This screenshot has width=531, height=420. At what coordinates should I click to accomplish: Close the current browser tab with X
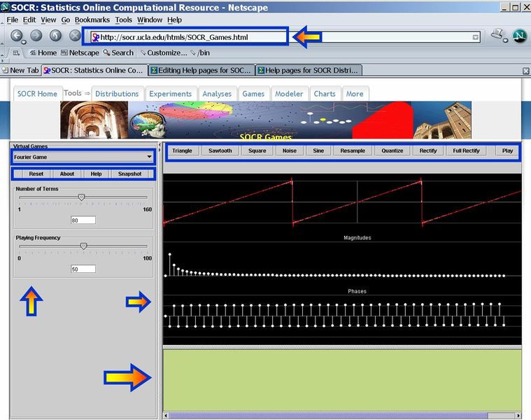525,71
